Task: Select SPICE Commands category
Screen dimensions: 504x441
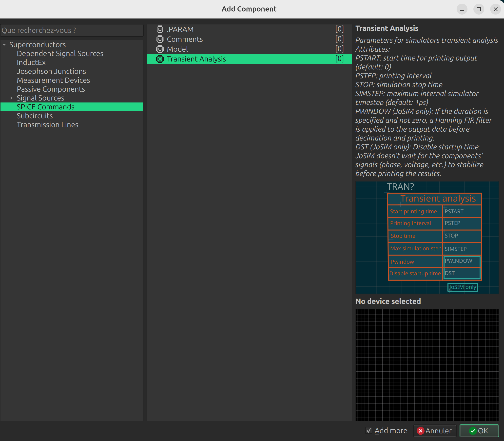Action: coord(72,107)
